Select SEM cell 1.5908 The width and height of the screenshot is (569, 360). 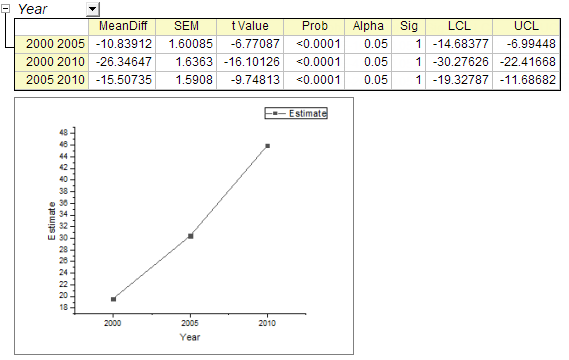(186, 80)
